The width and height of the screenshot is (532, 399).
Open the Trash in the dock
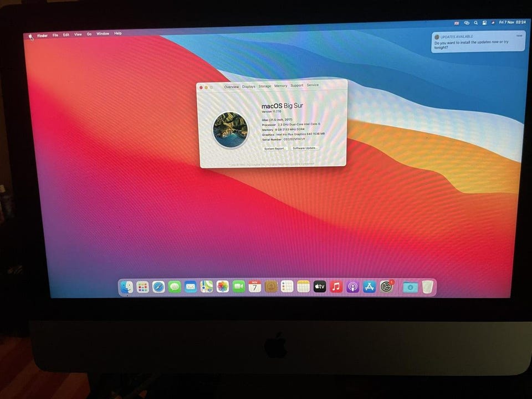click(x=427, y=287)
